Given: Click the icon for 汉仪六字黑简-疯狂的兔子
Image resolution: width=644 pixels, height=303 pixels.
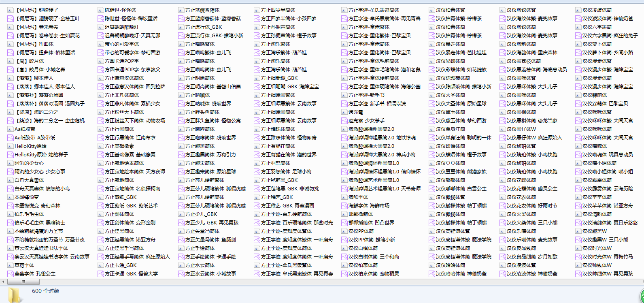Looking at the screenshot, I should pos(578,36).
